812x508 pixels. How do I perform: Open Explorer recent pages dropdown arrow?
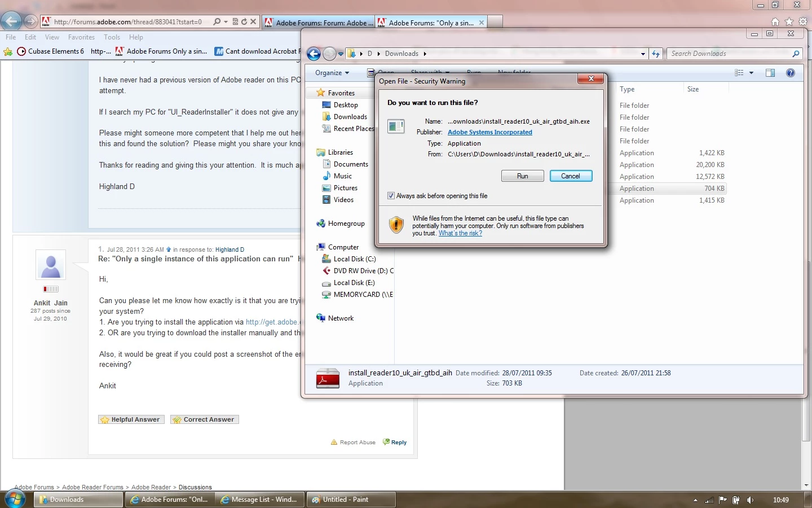[341, 54]
